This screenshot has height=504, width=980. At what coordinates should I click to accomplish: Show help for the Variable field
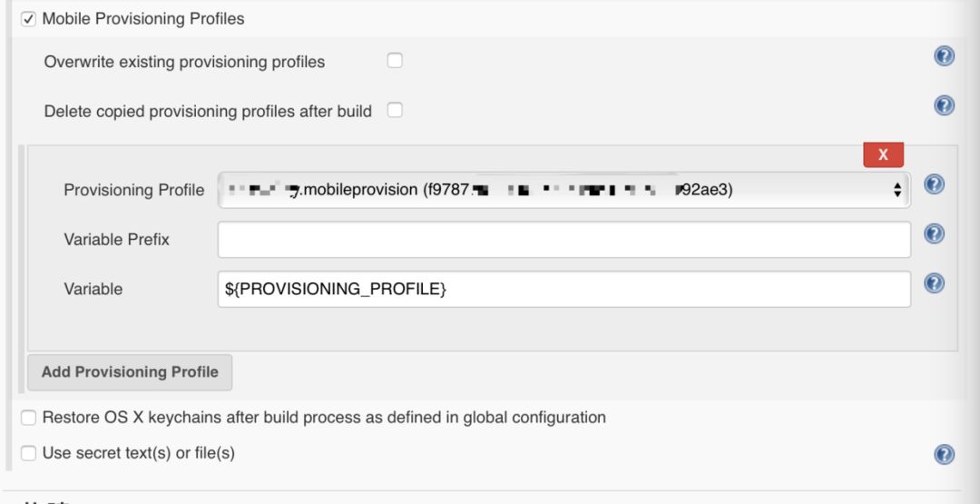coord(935,283)
